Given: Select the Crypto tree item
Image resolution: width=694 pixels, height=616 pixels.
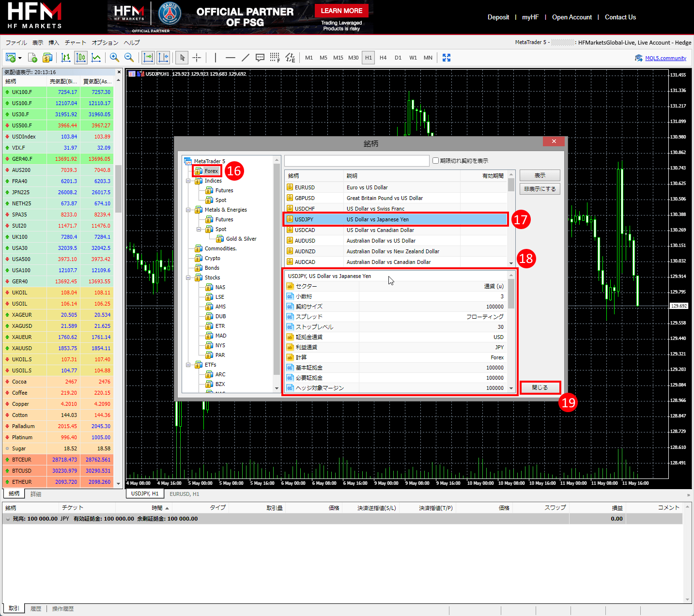Looking at the screenshot, I should (212, 258).
